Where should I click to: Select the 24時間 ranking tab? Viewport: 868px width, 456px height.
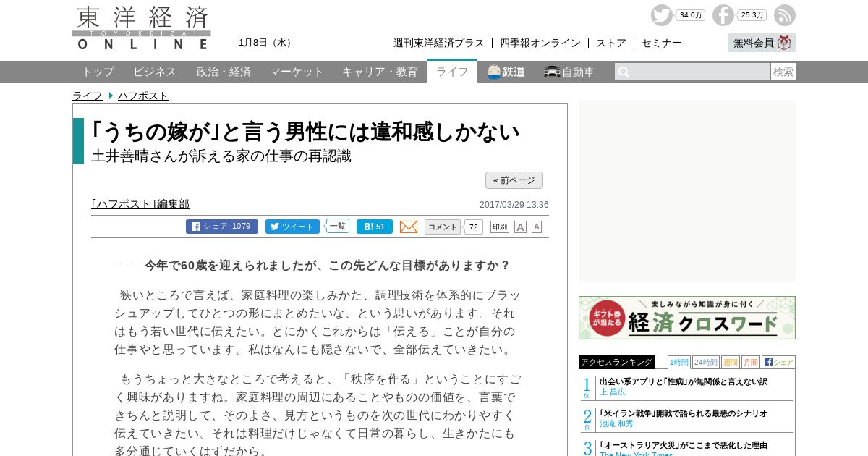(x=706, y=362)
